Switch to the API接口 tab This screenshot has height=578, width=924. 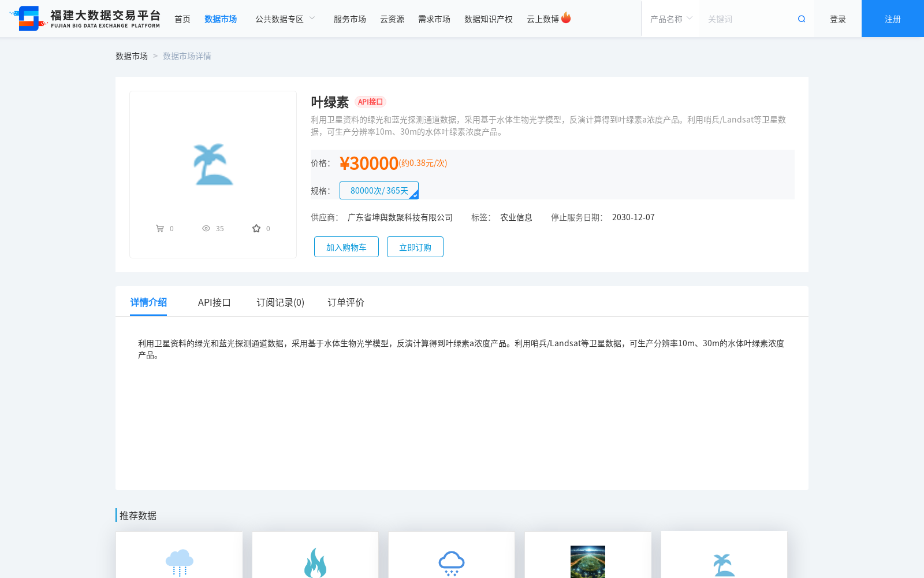click(x=214, y=302)
